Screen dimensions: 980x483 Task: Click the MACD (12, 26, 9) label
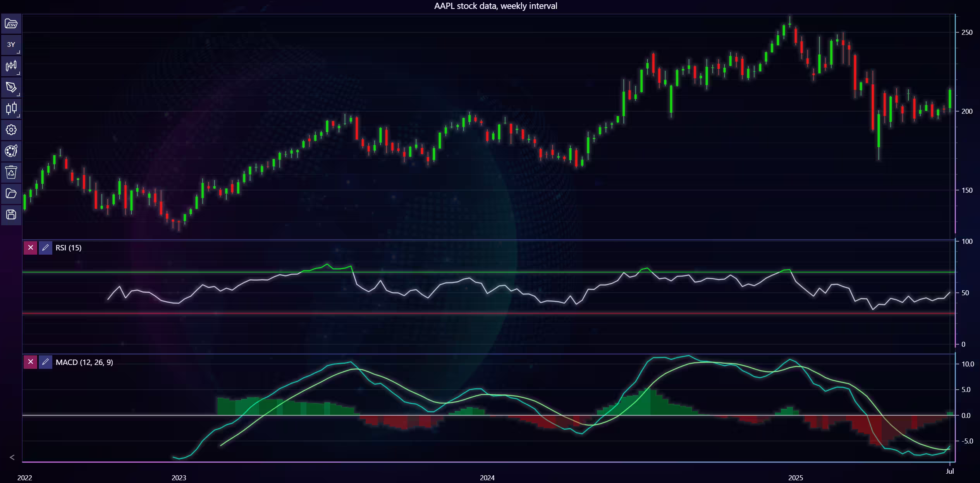(84, 362)
